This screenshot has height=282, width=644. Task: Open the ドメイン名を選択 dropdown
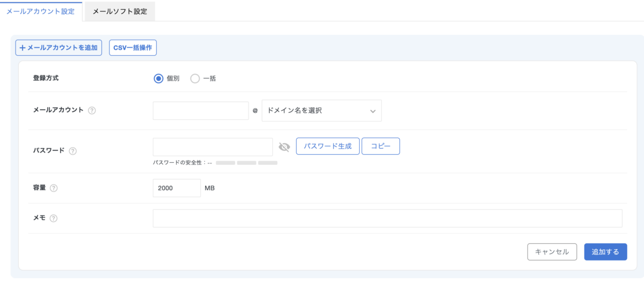click(321, 111)
